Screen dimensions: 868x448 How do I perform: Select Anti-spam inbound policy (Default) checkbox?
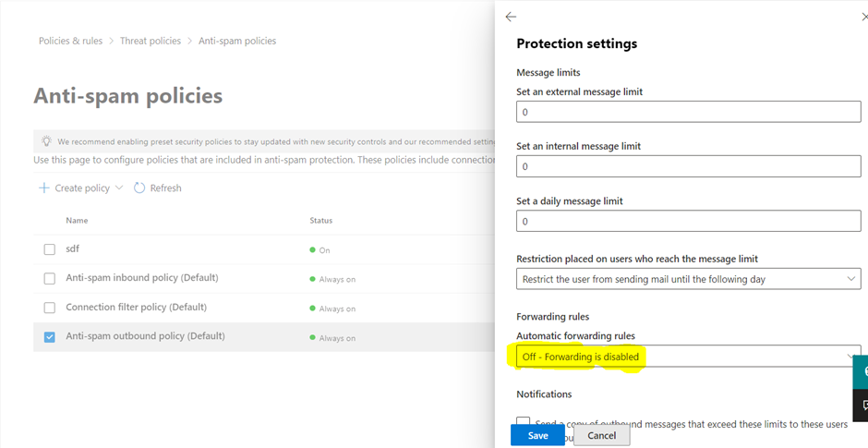(49, 278)
